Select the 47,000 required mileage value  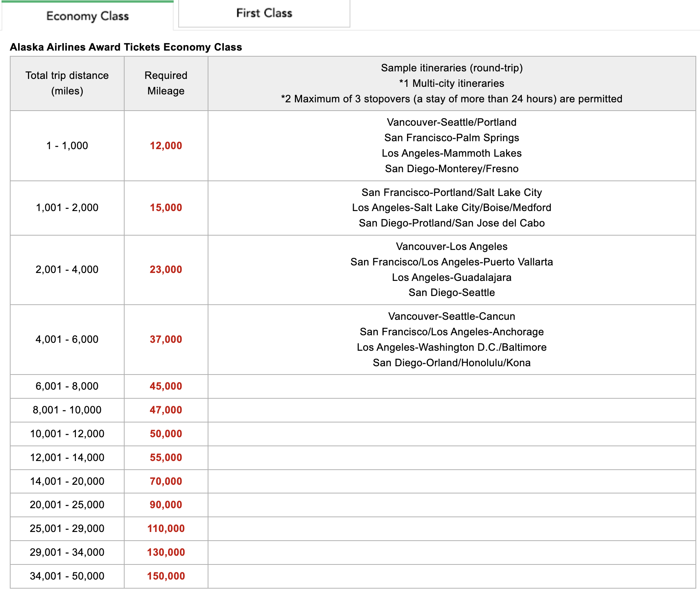click(x=166, y=410)
